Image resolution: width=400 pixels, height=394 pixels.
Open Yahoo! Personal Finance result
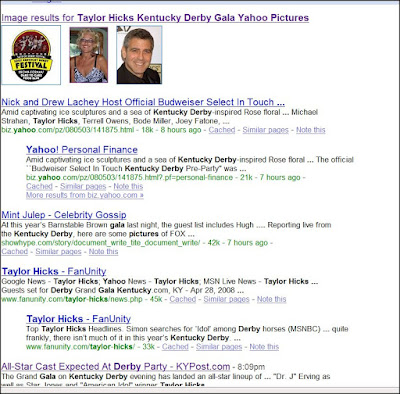point(82,150)
